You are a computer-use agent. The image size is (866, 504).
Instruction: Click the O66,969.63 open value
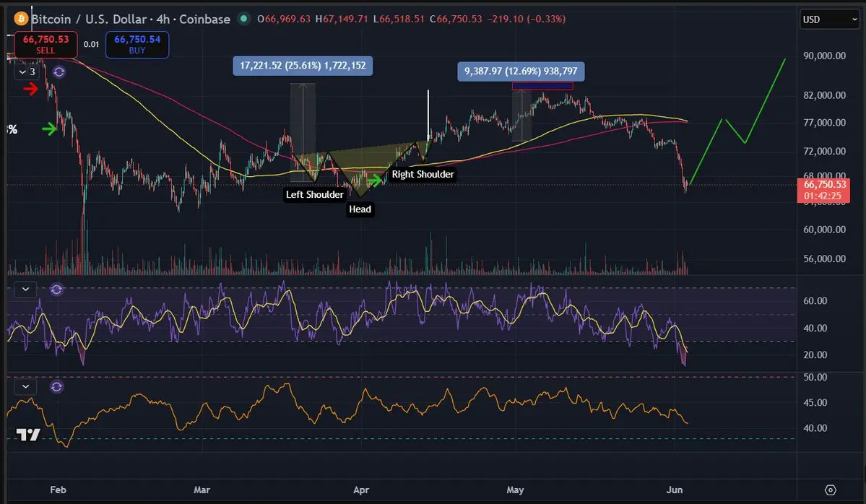tap(284, 19)
